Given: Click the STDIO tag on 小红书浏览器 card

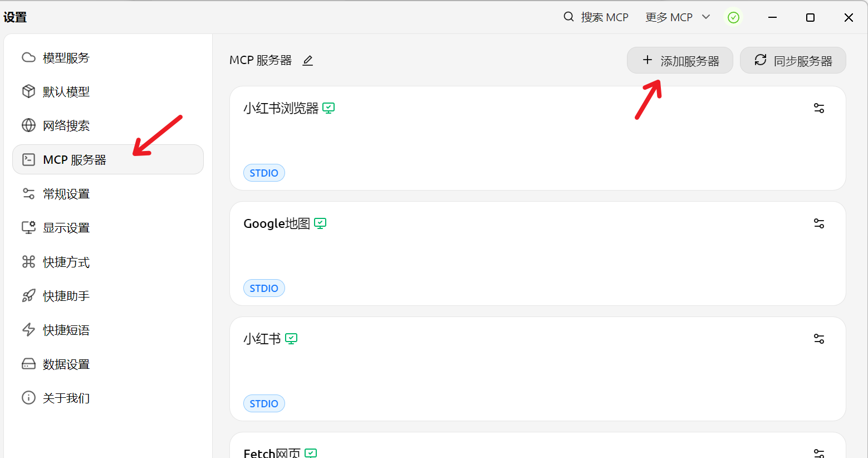Looking at the screenshot, I should pyautogui.click(x=264, y=173).
